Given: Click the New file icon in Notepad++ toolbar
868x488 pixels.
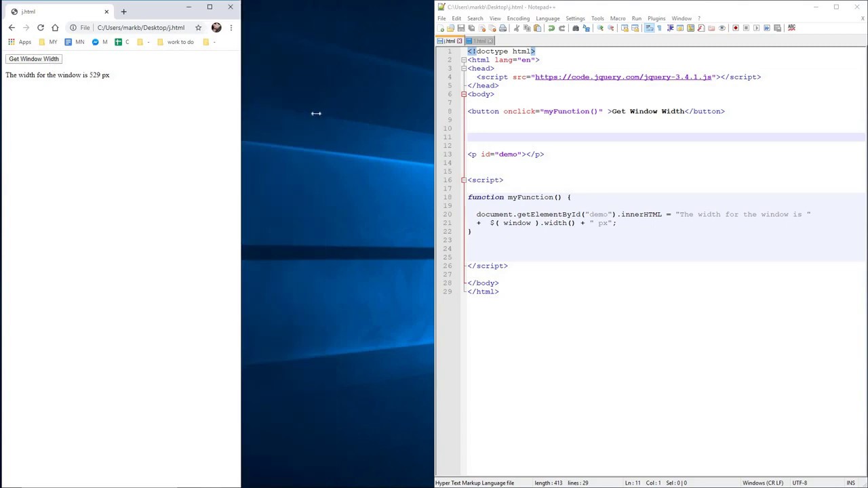Looking at the screenshot, I should pyautogui.click(x=441, y=28).
